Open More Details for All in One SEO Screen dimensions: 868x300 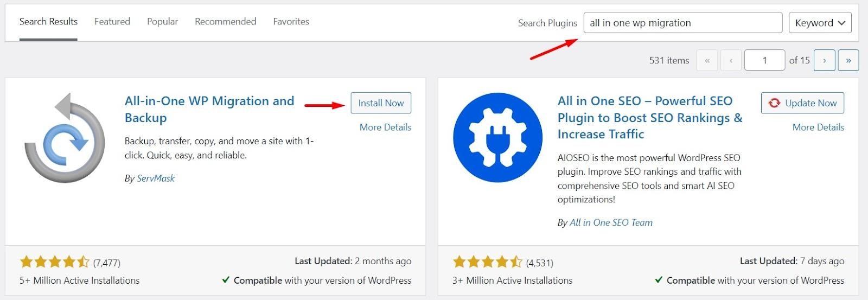coord(818,127)
